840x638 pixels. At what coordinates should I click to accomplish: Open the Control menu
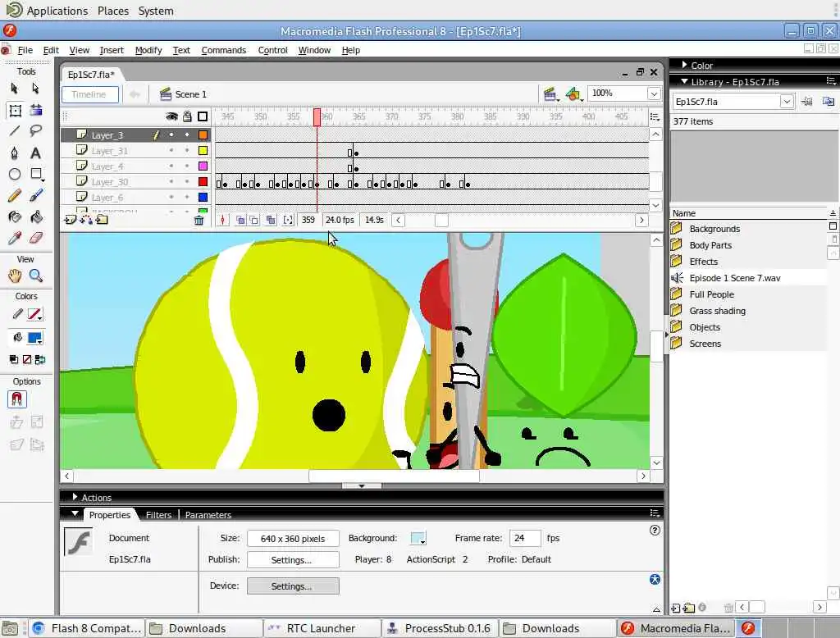(272, 50)
